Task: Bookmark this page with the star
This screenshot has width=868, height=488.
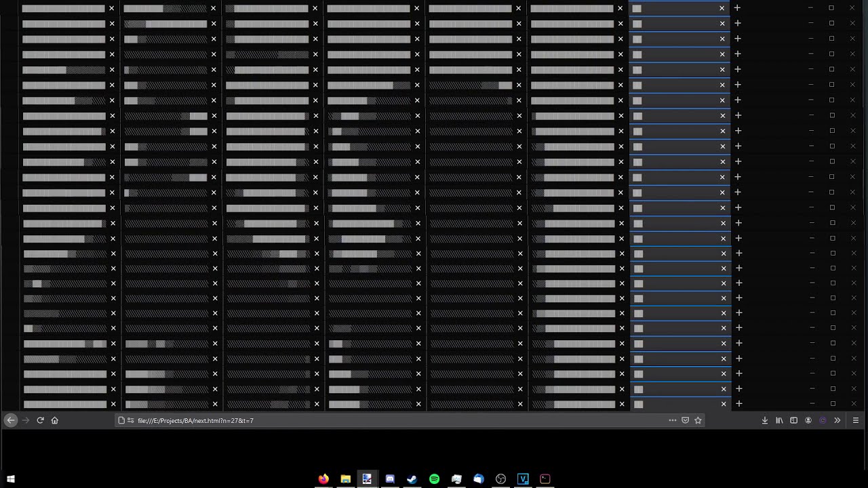Action: coord(698,420)
